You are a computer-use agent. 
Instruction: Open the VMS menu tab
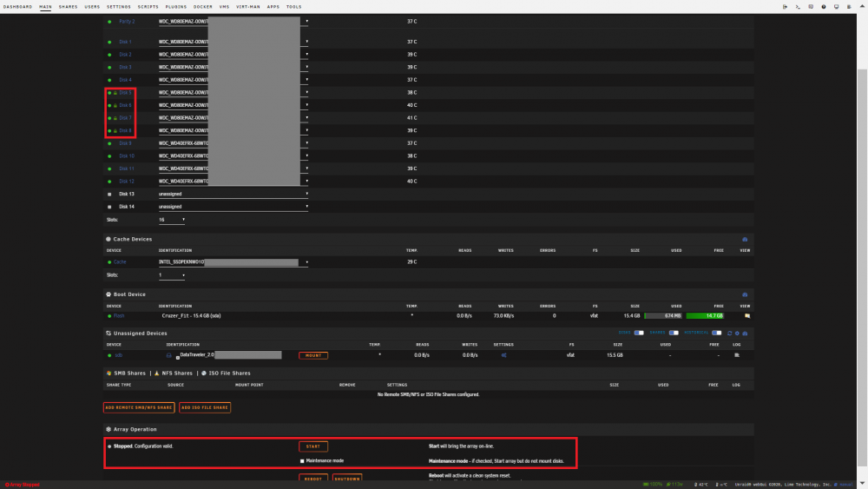pyautogui.click(x=224, y=7)
